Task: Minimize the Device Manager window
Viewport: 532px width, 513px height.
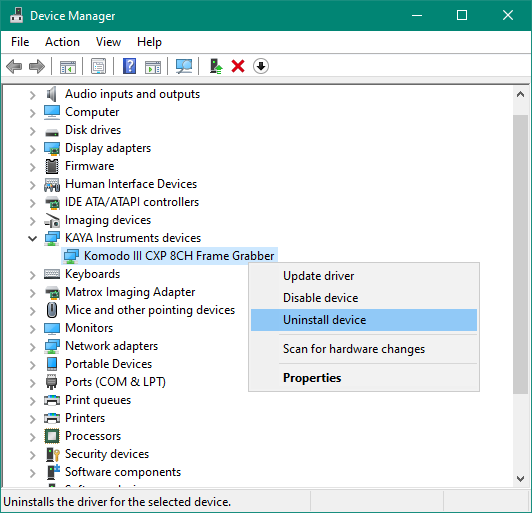Action: point(417,15)
